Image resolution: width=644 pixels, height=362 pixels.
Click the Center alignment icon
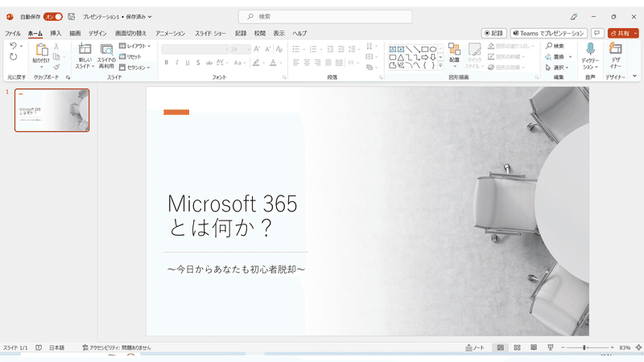(x=307, y=63)
